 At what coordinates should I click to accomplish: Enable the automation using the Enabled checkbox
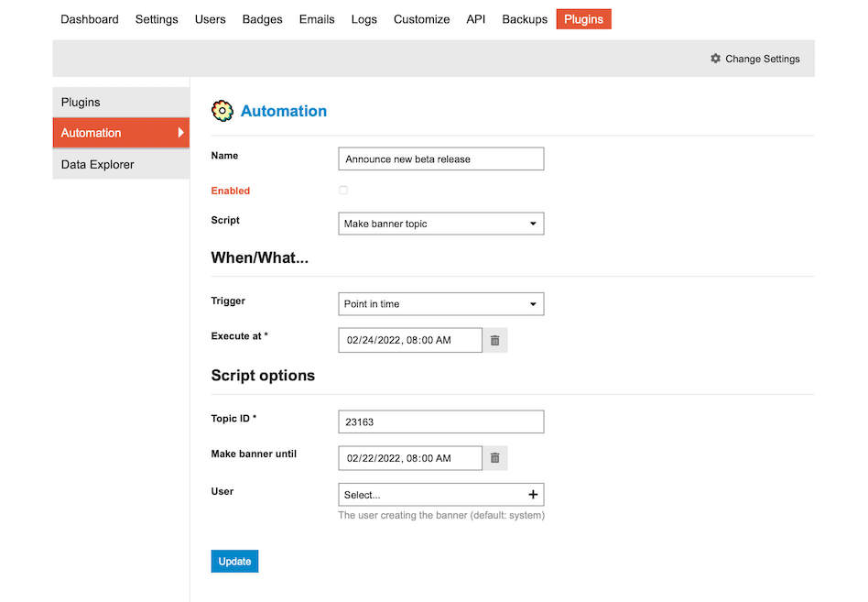pos(343,190)
